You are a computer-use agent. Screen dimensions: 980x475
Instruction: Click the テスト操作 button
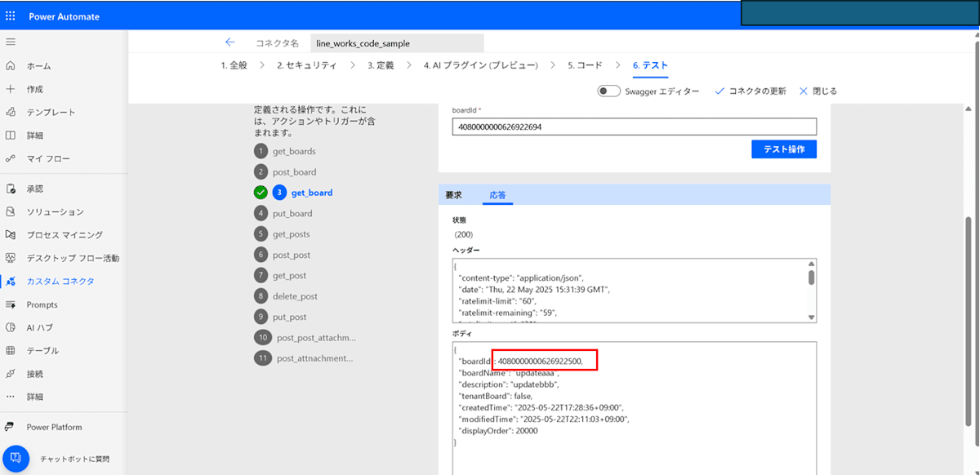[x=784, y=149]
